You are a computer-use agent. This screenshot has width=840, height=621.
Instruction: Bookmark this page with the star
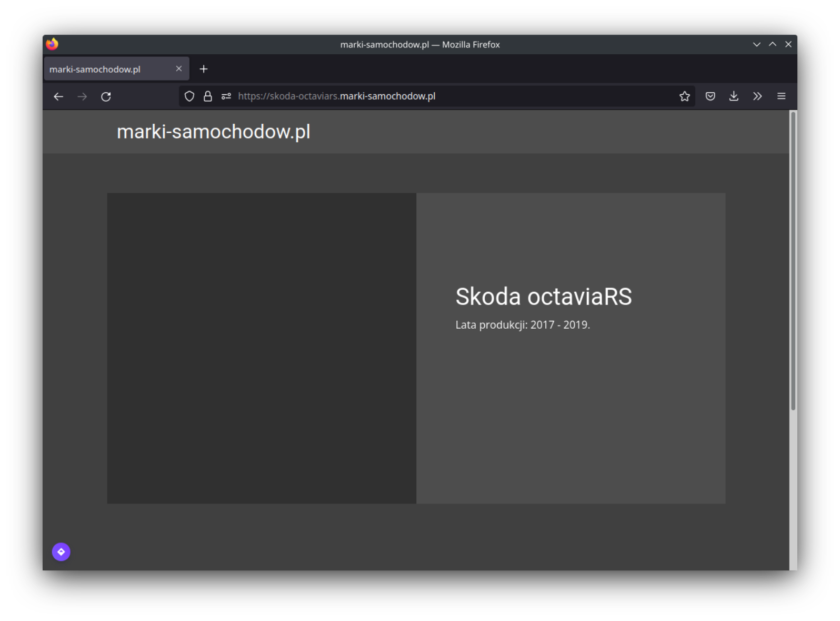(684, 96)
